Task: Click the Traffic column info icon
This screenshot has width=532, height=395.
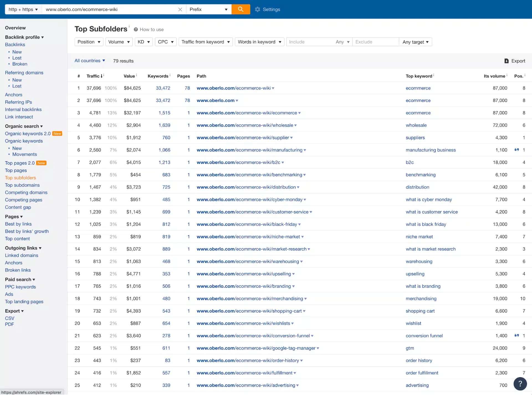Action: pyautogui.click(x=104, y=75)
